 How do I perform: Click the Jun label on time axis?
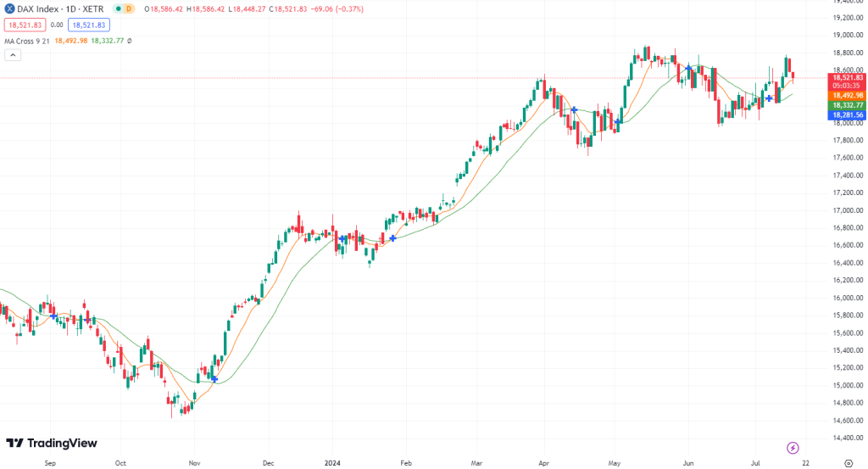688,463
